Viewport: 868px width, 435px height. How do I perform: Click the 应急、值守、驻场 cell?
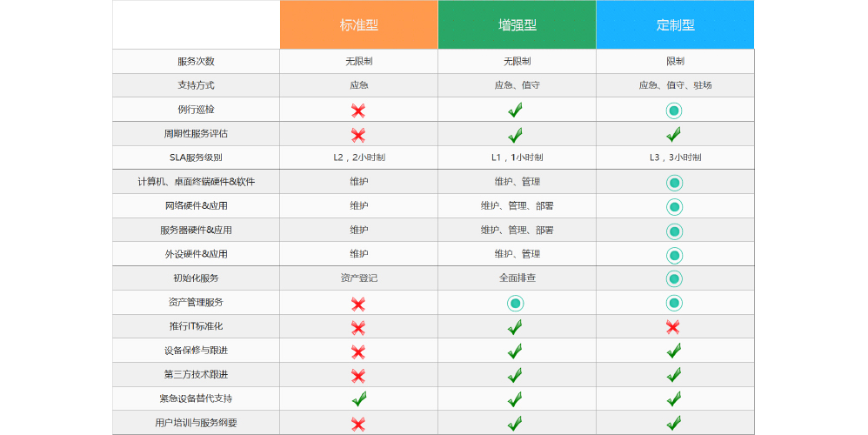coord(676,85)
